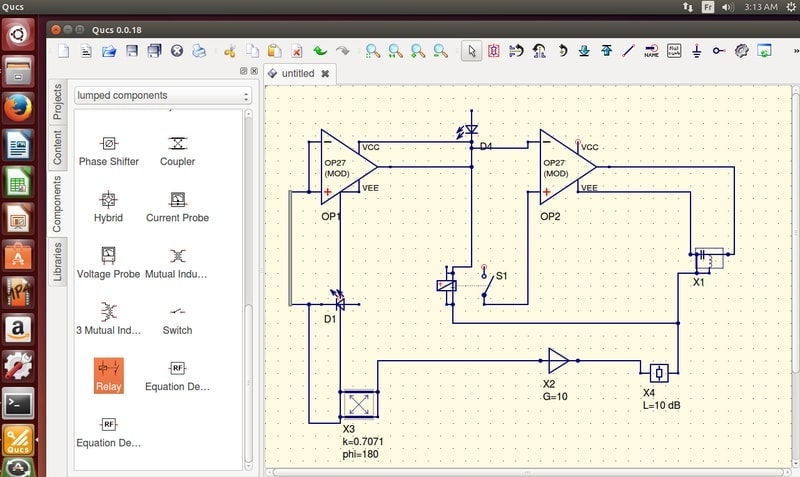800x477 pixels.
Task: Insert a ground symbol from toolbar
Action: point(696,51)
